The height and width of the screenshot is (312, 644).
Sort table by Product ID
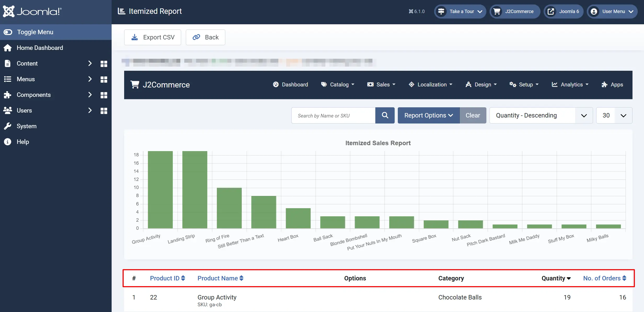tap(168, 278)
